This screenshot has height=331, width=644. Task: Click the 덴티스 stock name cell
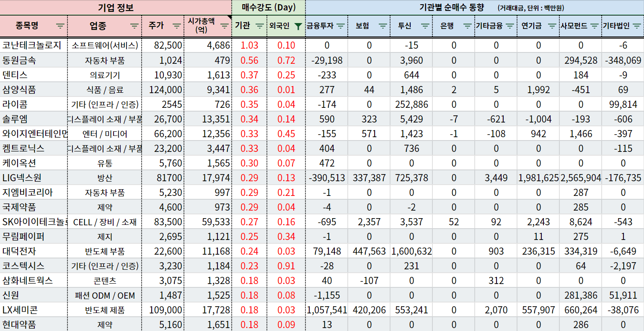click(x=34, y=75)
